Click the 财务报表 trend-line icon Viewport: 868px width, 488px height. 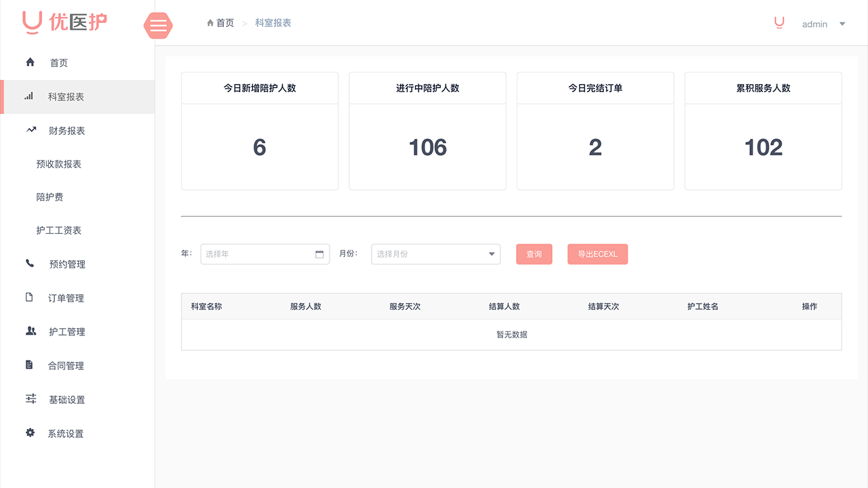(x=30, y=129)
